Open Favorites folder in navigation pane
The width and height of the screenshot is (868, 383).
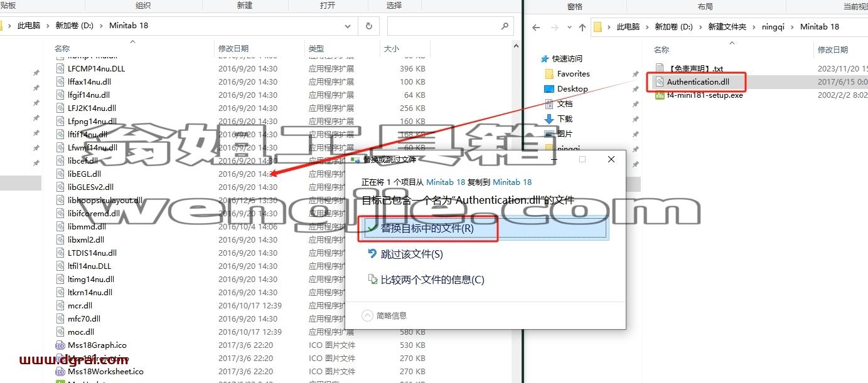tap(573, 73)
